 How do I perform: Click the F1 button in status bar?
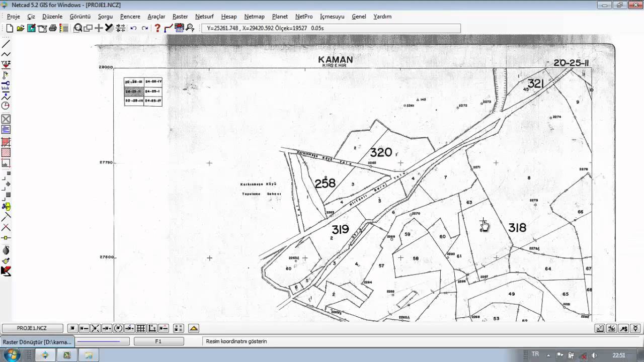click(158, 341)
